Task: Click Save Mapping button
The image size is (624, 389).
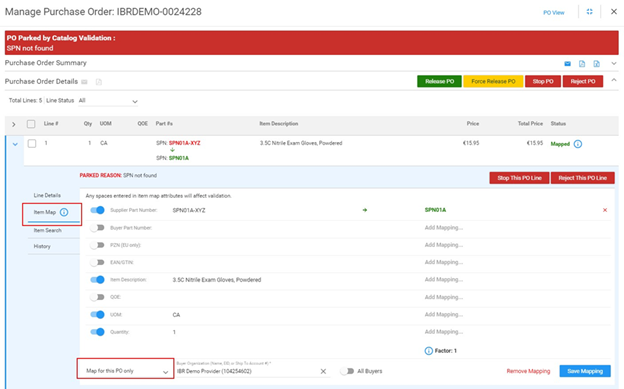Action: click(x=585, y=371)
